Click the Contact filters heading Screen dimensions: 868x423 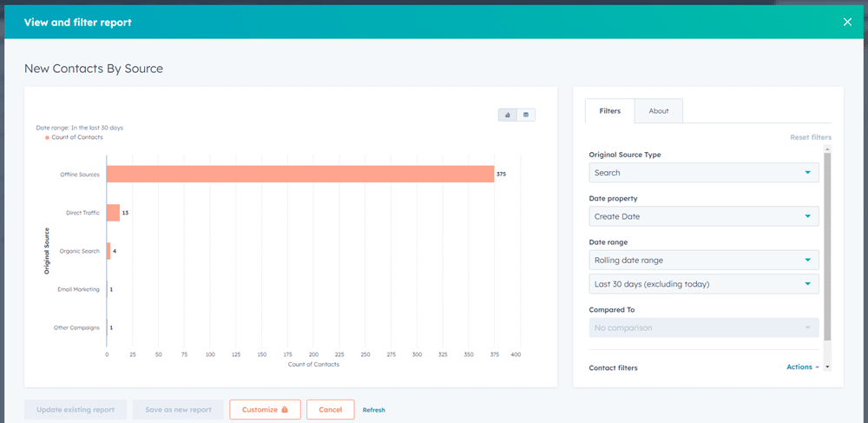[613, 367]
